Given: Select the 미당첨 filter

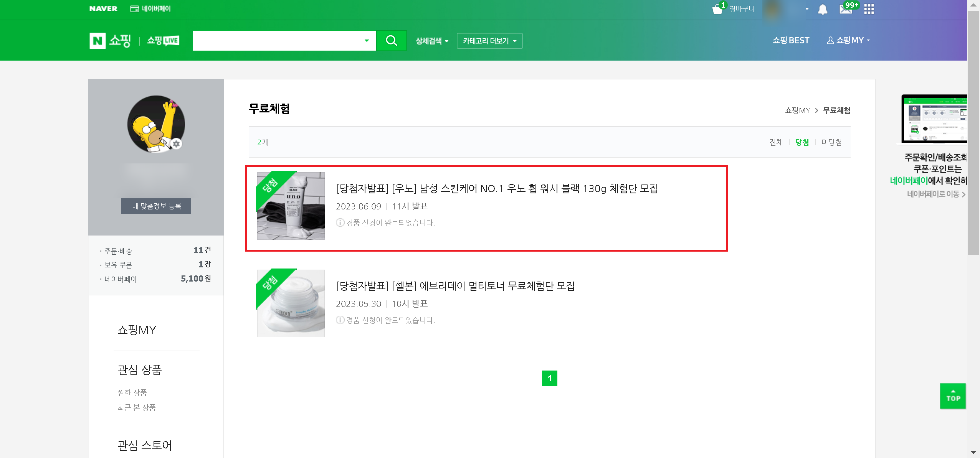Looking at the screenshot, I should point(831,142).
